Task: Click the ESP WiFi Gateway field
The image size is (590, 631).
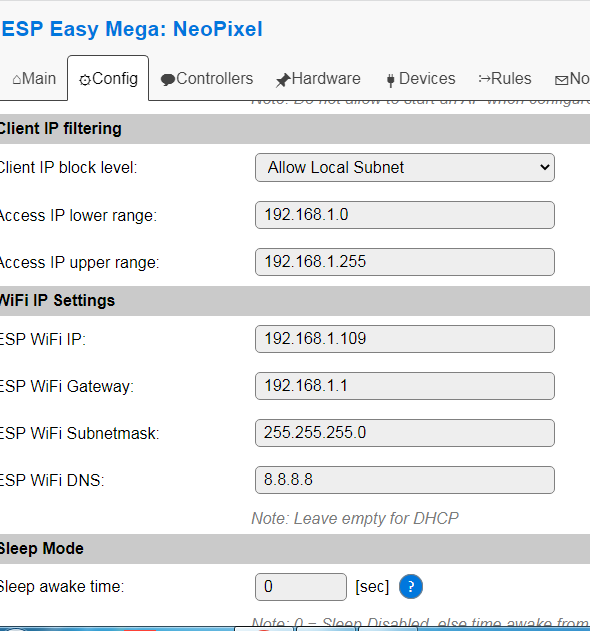Action: click(405, 386)
